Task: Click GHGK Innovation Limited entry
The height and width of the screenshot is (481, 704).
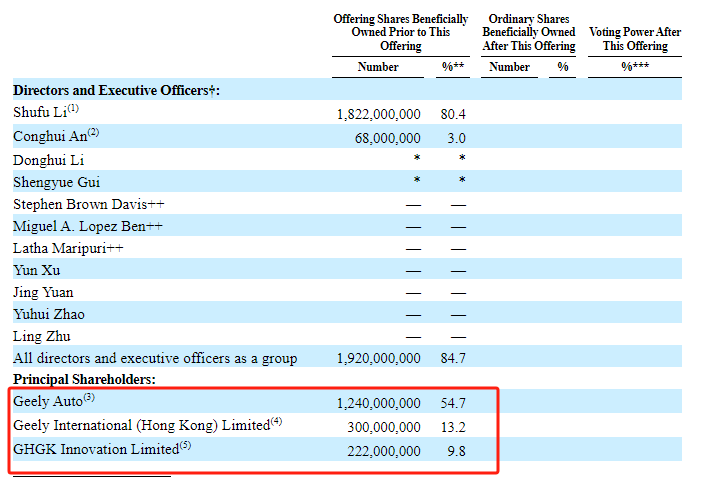Action: coord(94,450)
